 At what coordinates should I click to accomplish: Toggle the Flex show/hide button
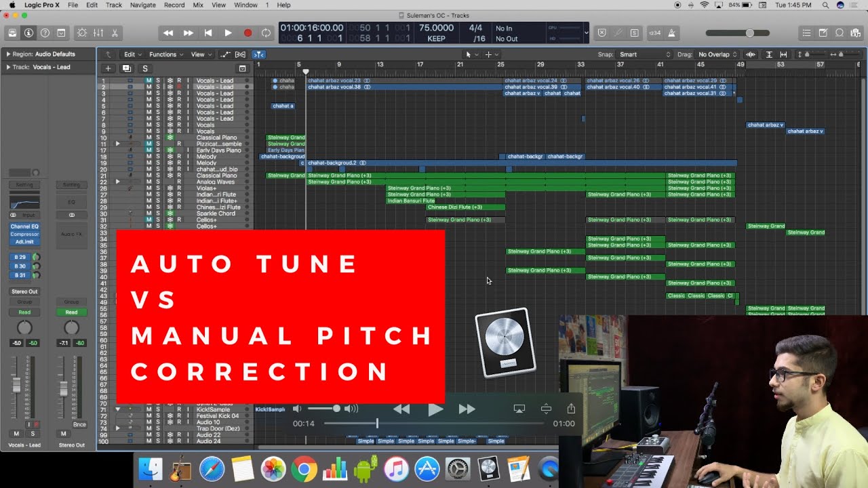[240, 54]
